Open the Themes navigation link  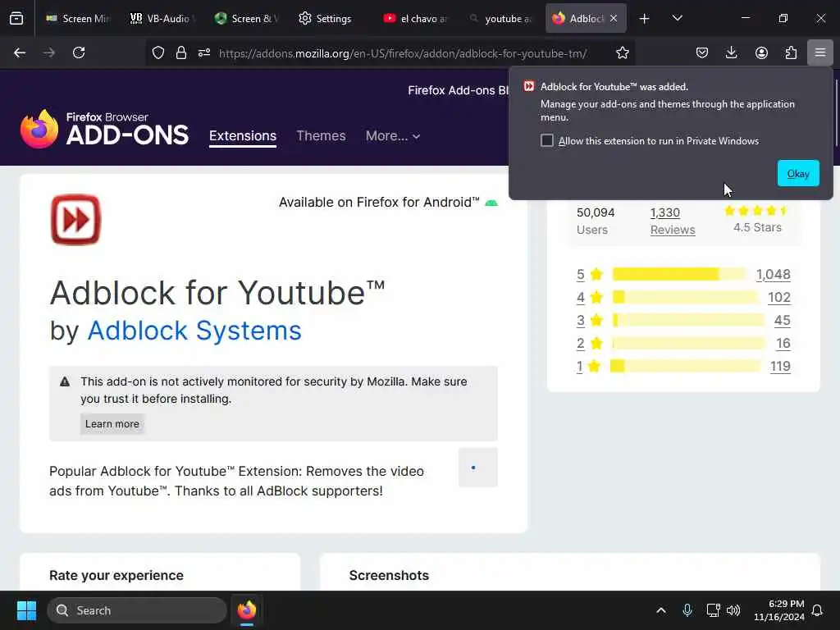[321, 135]
